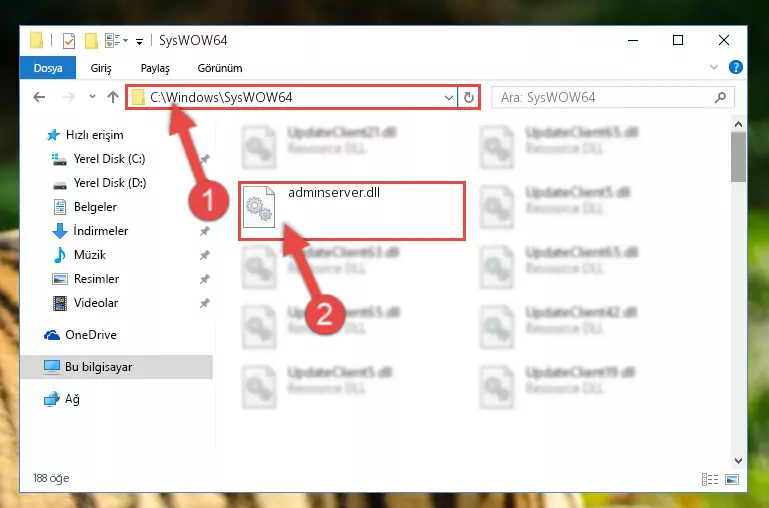
Task: Switch to the Paylaş ribbon tab
Action: coord(155,68)
